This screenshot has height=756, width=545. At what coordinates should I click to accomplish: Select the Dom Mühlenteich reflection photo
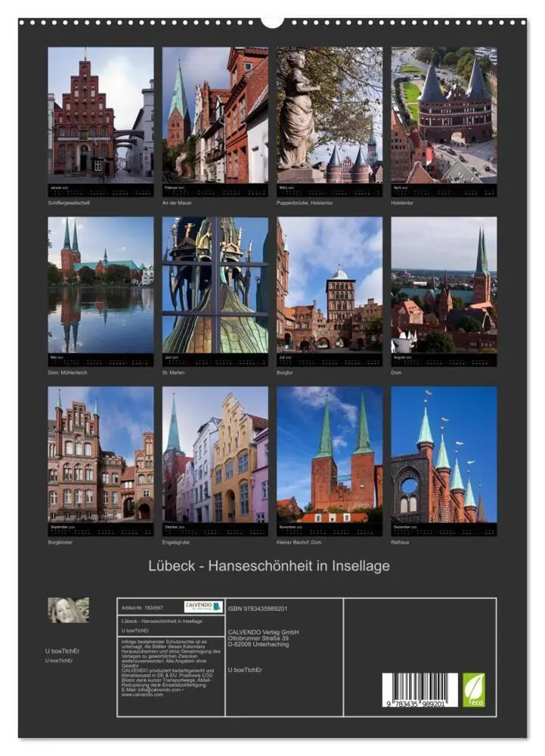[101, 285]
